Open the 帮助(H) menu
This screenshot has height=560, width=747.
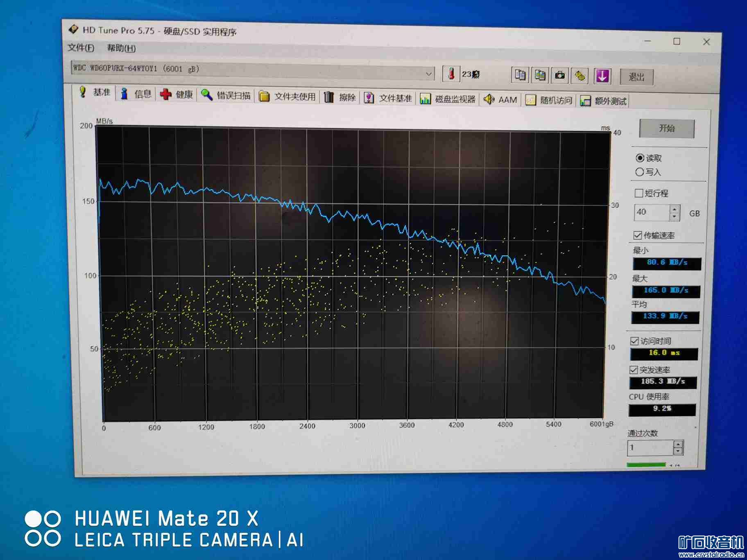(x=121, y=48)
